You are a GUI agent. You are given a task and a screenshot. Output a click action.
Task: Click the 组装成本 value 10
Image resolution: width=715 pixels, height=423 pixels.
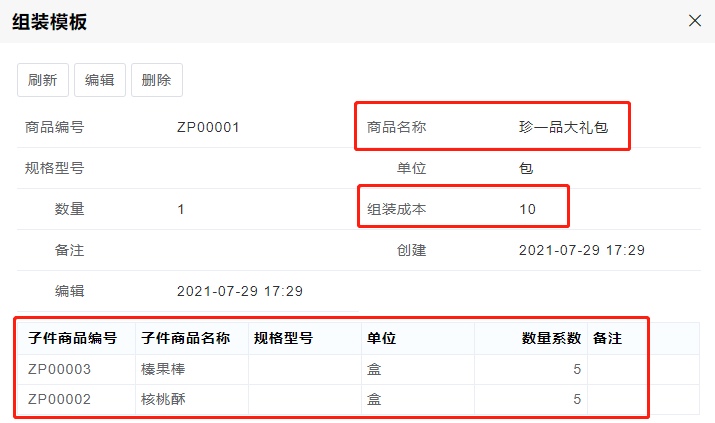click(x=528, y=209)
